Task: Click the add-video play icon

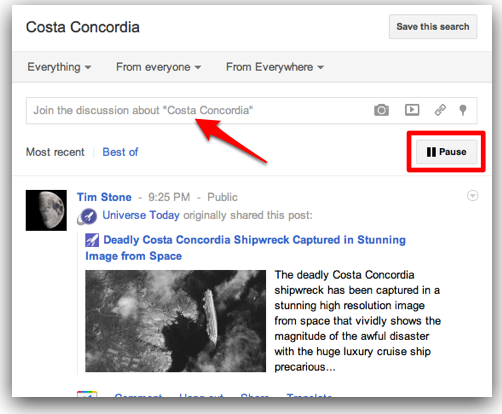Action: (x=412, y=110)
